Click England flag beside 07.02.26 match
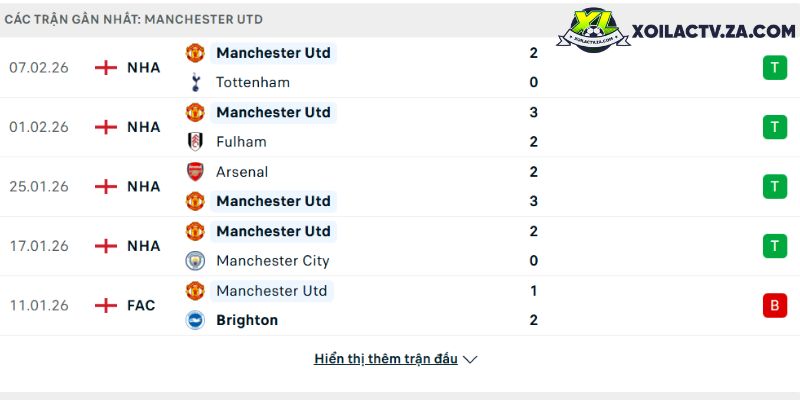This screenshot has width=800, height=400. pos(105,67)
